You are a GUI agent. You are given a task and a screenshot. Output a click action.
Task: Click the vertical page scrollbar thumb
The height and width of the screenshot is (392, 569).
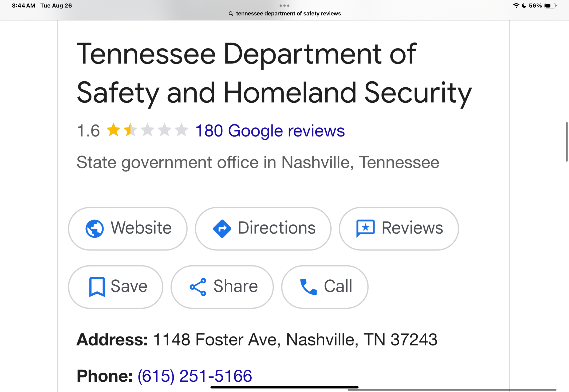click(567, 142)
